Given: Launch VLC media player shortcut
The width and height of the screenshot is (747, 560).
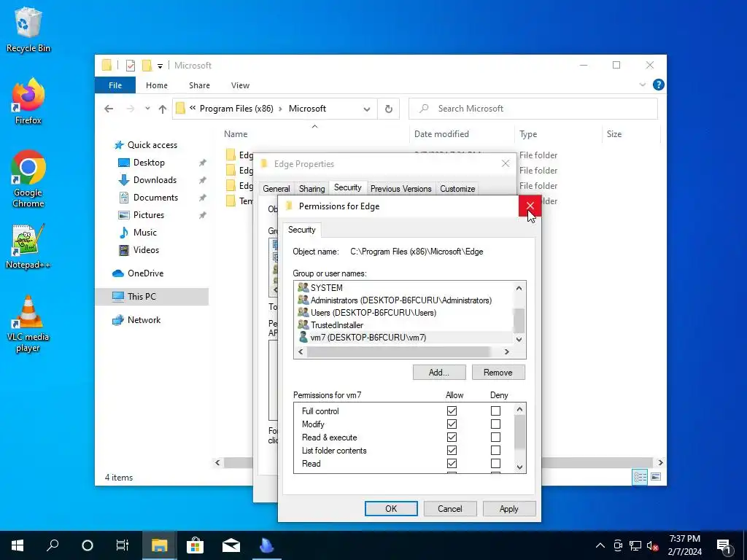Looking at the screenshot, I should coord(28,324).
